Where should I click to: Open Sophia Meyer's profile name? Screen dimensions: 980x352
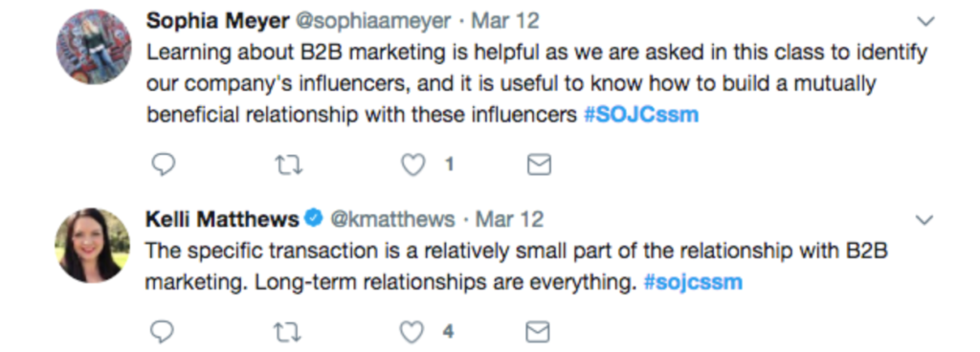point(217,21)
